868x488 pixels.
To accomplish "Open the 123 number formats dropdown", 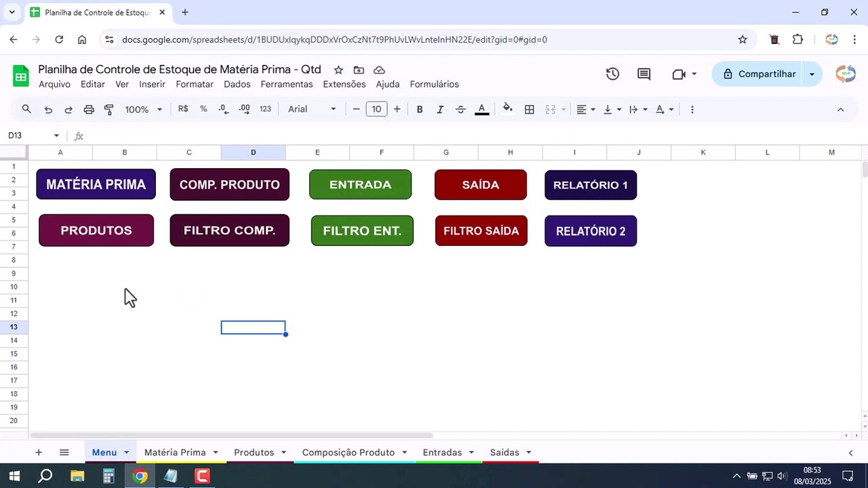I will (265, 109).
